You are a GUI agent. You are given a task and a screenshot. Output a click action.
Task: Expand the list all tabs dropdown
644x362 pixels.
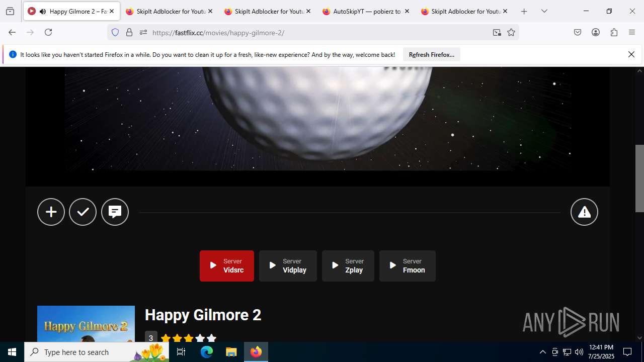(x=544, y=11)
